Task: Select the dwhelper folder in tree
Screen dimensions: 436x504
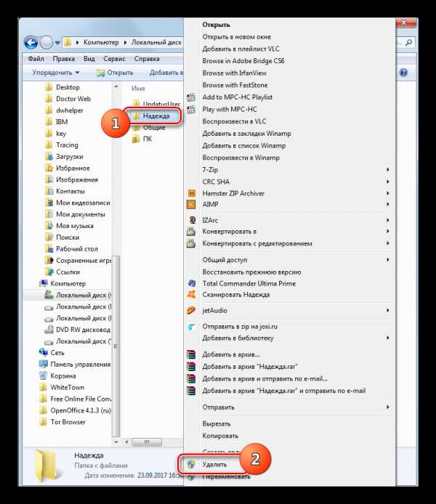Action: 70,110
